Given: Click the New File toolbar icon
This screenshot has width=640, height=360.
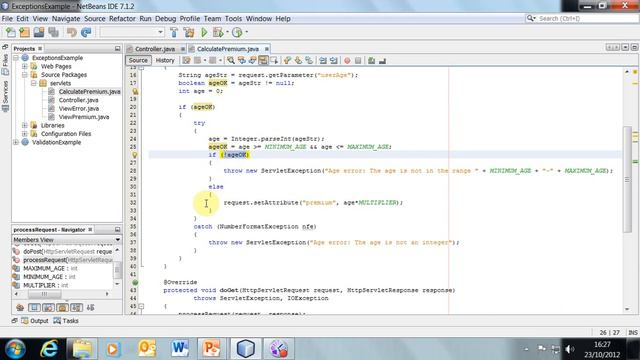Looking at the screenshot, I should point(11,32).
